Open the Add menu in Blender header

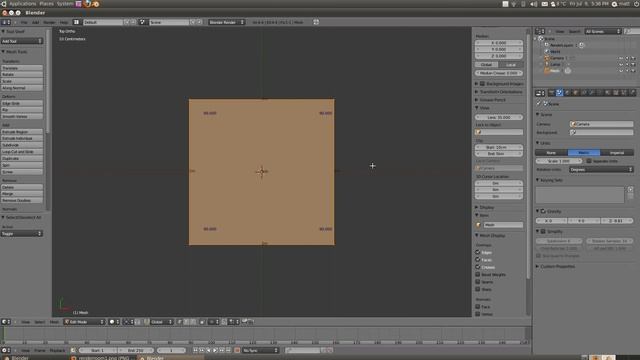coord(36,22)
